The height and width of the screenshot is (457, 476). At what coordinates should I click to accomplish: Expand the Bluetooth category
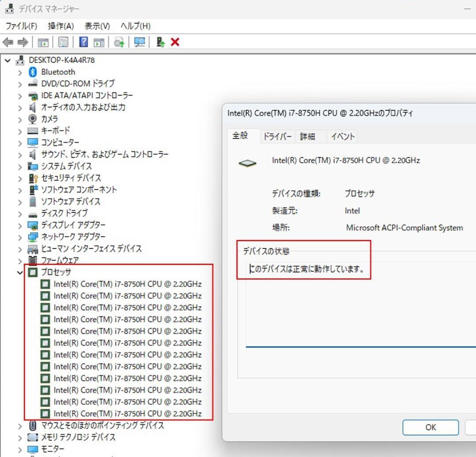click(x=20, y=72)
